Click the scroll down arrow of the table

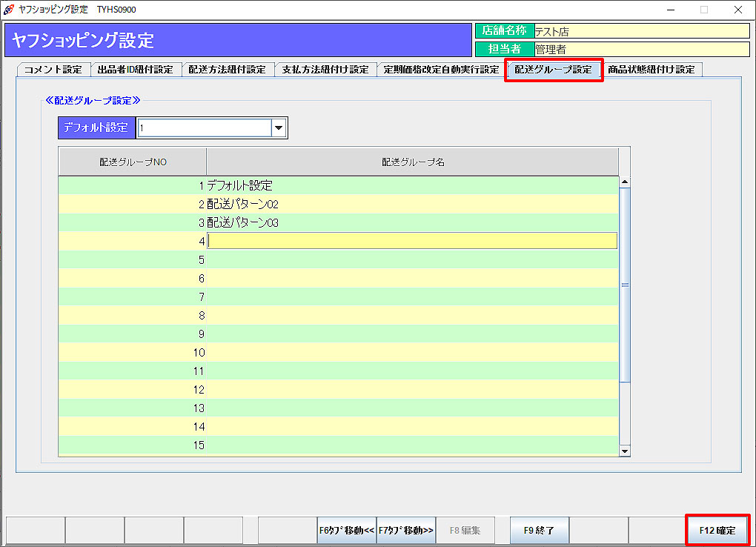(x=624, y=450)
